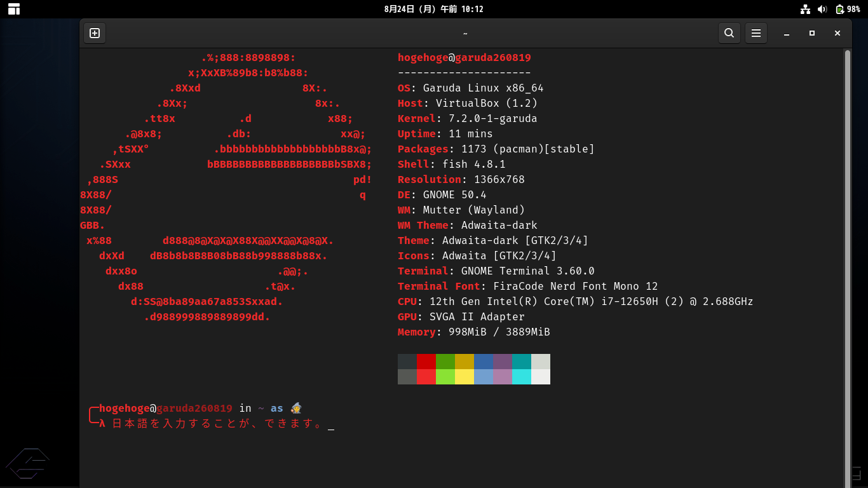868x488 pixels.
Task: Click the purple color block
Action: point(503,362)
